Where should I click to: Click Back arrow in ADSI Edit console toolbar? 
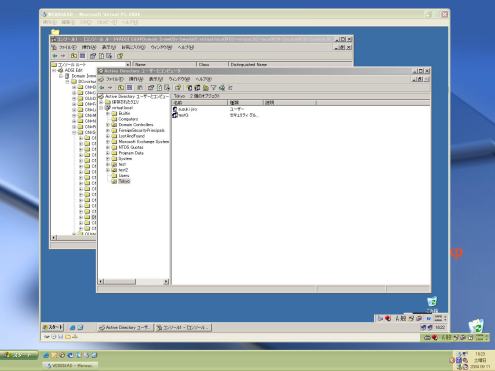(x=55, y=56)
